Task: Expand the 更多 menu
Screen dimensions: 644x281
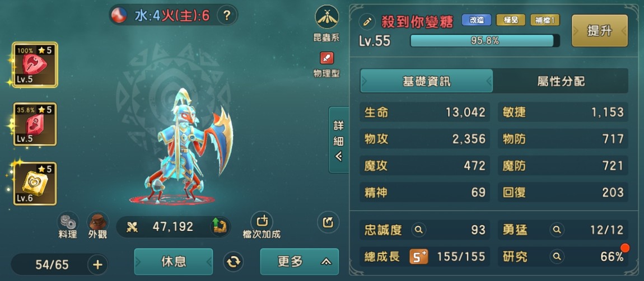Action: [300, 262]
